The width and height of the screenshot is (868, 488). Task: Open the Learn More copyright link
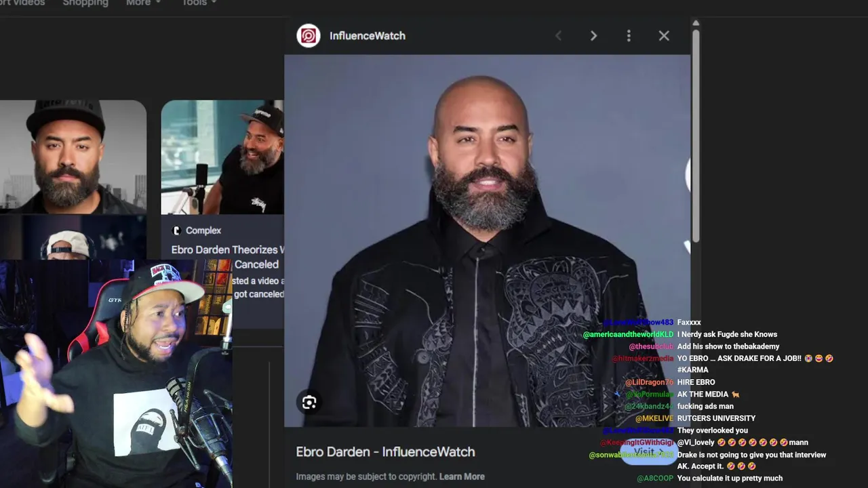pyautogui.click(x=462, y=476)
